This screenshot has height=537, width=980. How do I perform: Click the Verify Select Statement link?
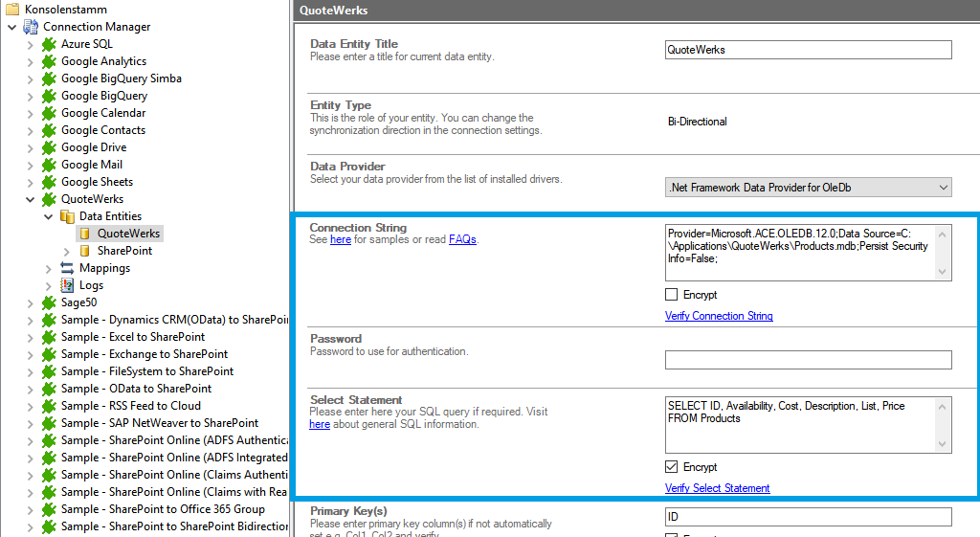717,488
